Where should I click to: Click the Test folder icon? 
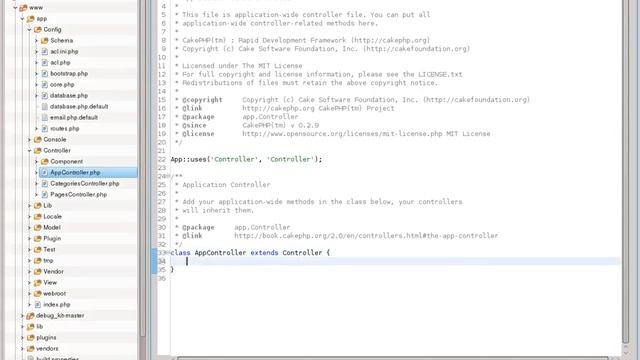[x=38, y=250]
